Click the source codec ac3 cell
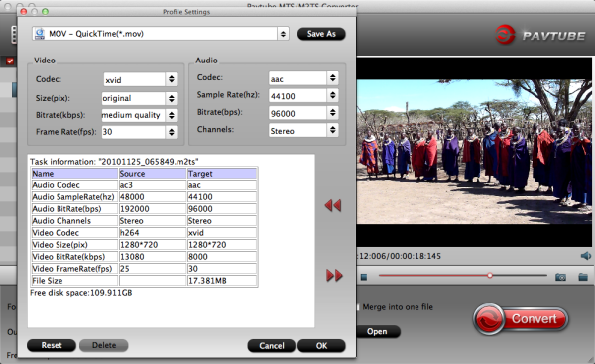The width and height of the screenshot is (595, 364). (x=153, y=185)
